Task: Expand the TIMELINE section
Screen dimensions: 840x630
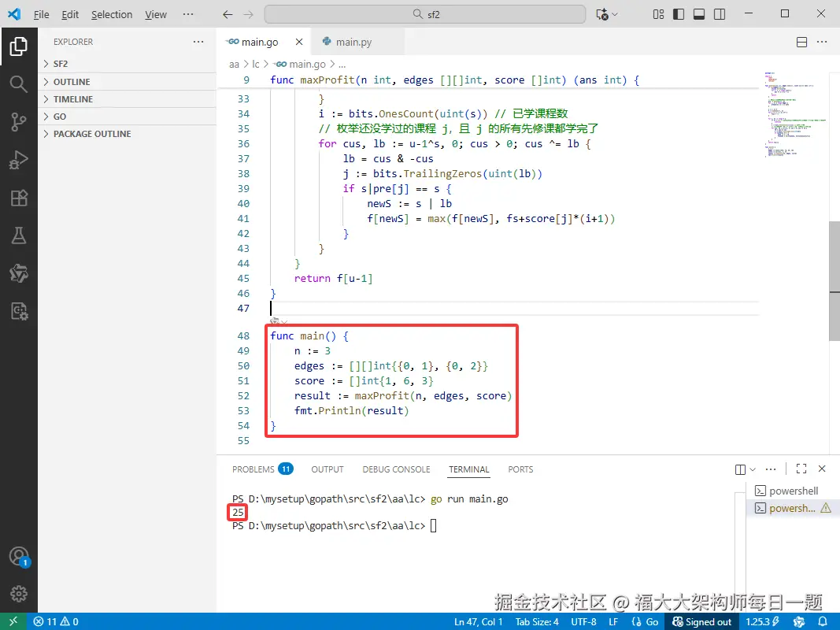Action: (73, 99)
